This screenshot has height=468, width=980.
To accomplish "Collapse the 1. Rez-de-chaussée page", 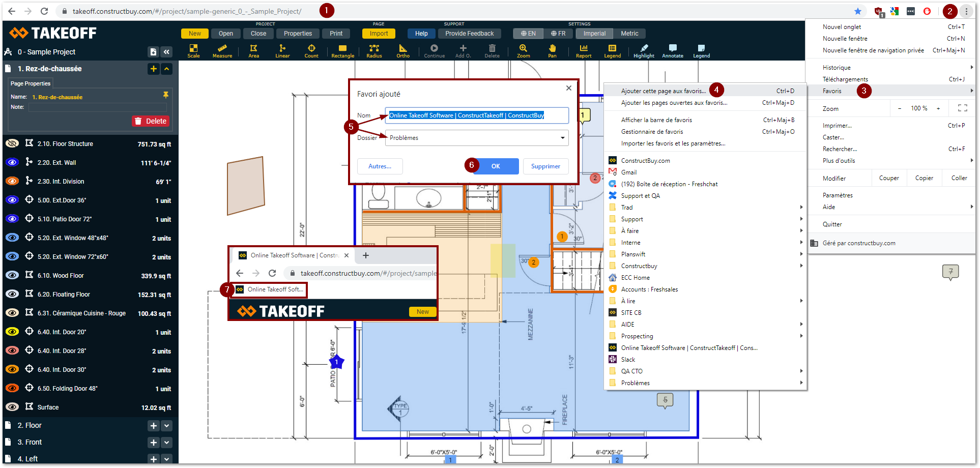I will [x=167, y=69].
